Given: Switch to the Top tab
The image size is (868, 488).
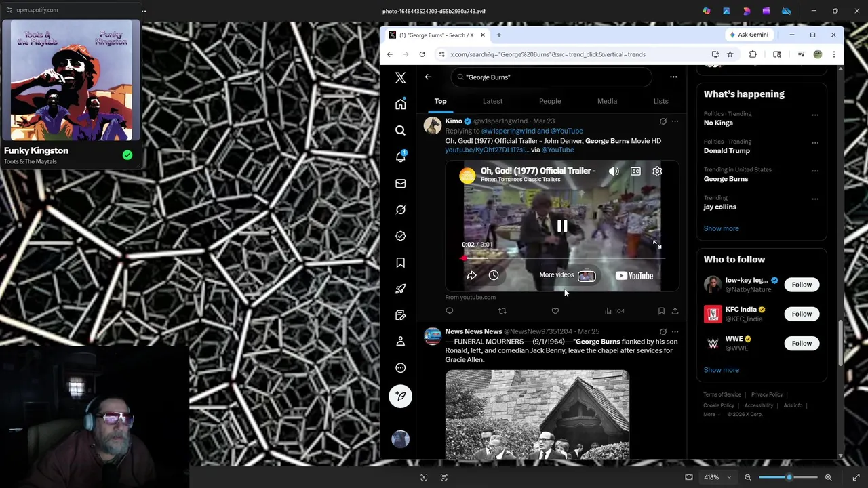Looking at the screenshot, I should coord(440,101).
